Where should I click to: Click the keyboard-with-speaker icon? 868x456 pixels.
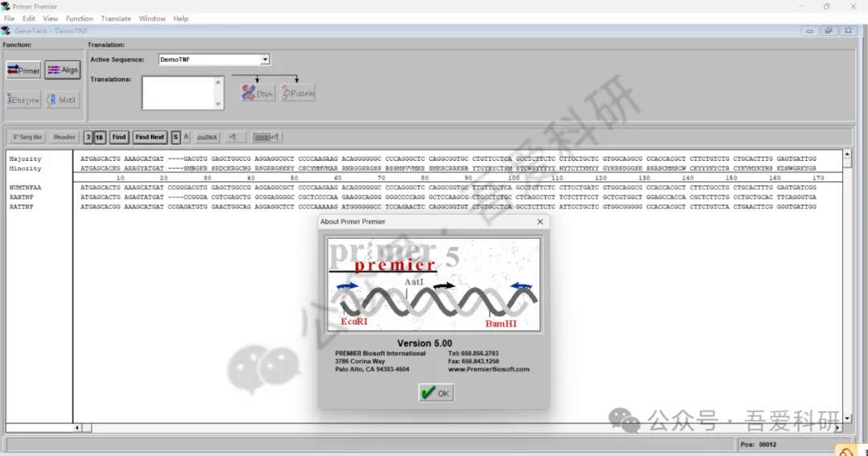266,137
